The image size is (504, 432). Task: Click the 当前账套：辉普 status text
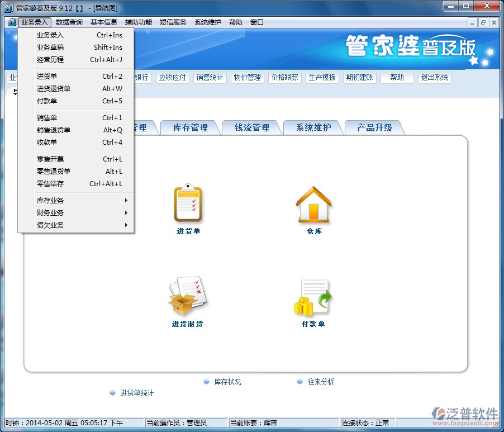pyautogui.click(x=254, y=422)
